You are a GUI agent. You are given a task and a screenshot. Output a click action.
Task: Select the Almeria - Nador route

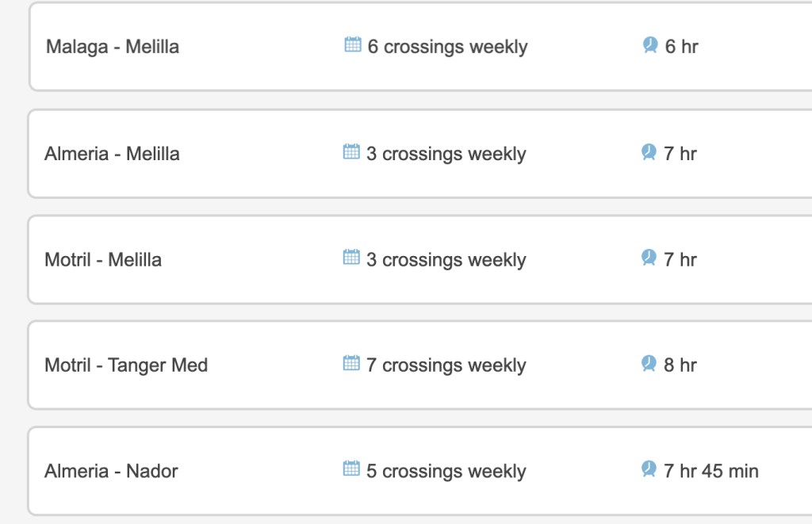[111, 472]
